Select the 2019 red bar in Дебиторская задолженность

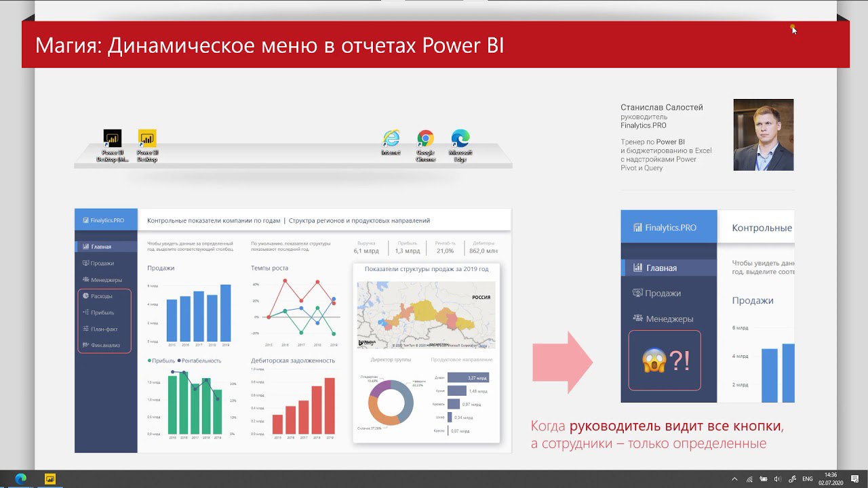coord(330,406)
